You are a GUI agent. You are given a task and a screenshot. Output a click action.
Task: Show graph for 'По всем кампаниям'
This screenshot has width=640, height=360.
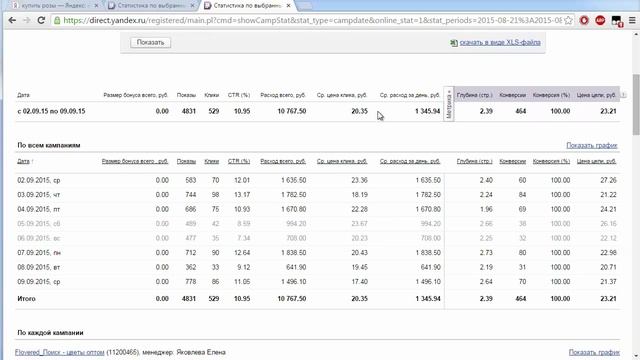(x=591, y=145)
